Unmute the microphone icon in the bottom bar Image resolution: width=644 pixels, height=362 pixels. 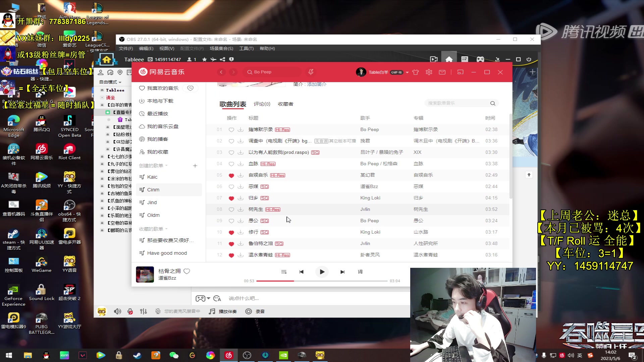(130, 311)
